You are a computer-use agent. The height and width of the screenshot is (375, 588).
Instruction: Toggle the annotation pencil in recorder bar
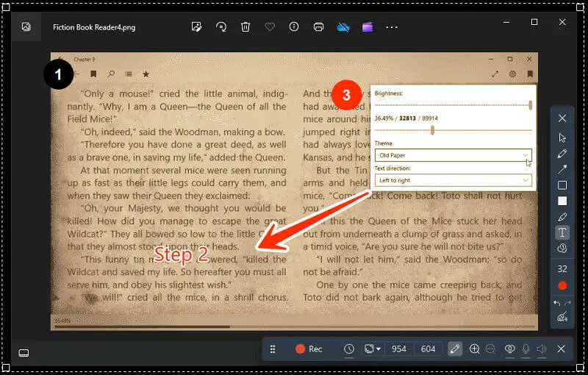point(454,349)
